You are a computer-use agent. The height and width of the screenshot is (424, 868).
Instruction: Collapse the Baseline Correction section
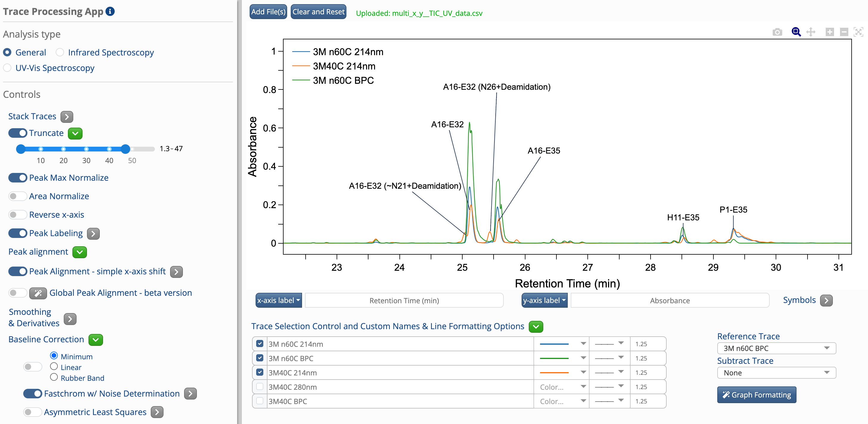point(96,340)
